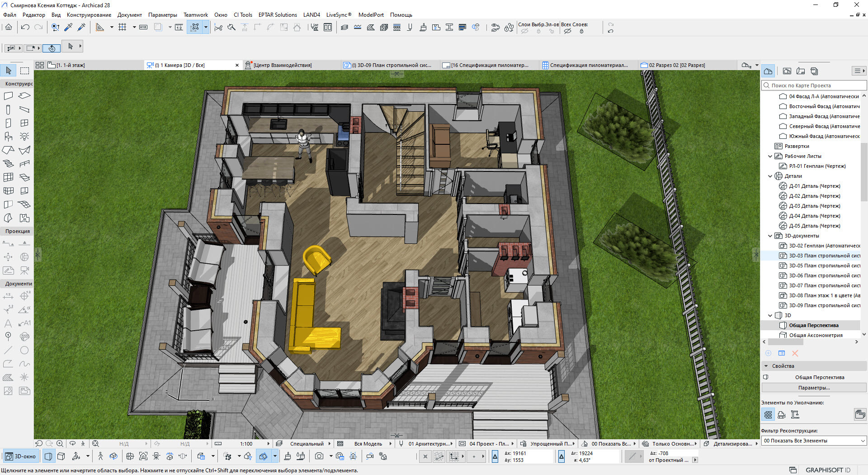
Task: Toggle the Trace reference icon in toolbar
Action: coord(158,28)
